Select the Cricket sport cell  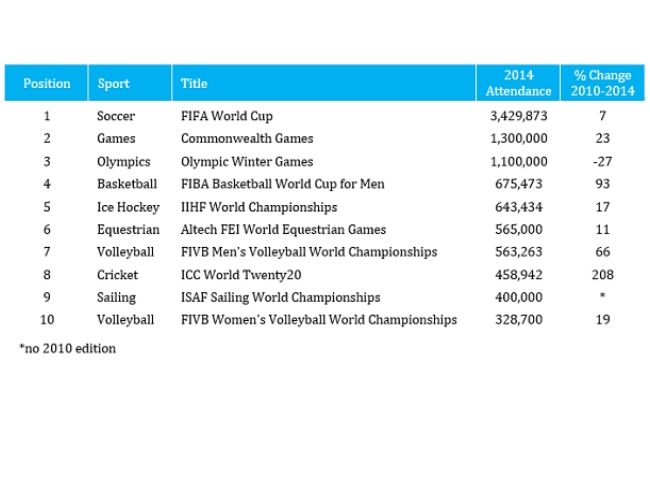tap(117, 275)
